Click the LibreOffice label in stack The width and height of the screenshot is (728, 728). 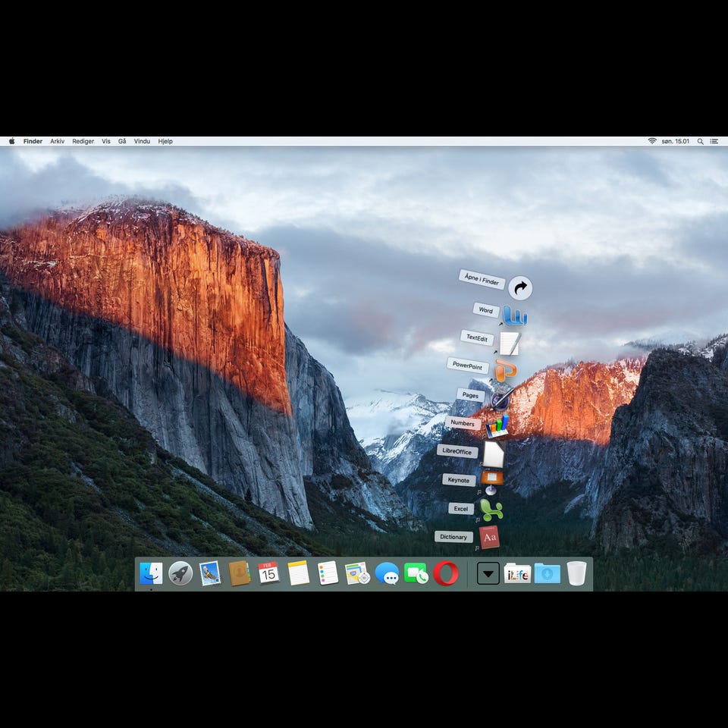pyautogui.click(x=457, y=451)
